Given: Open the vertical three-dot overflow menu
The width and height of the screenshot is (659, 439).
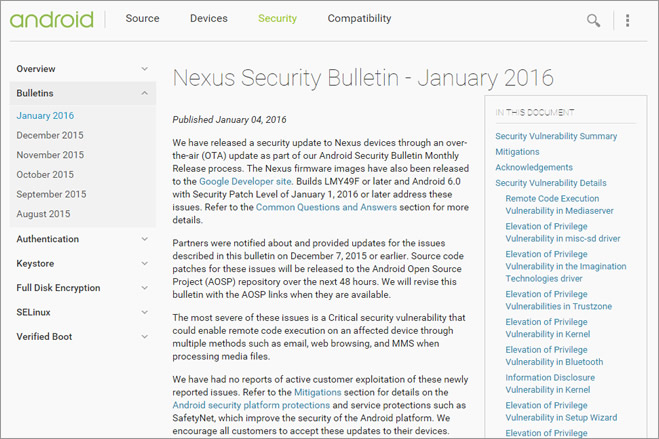Looking at the screenshot, I should click(627, 20).
